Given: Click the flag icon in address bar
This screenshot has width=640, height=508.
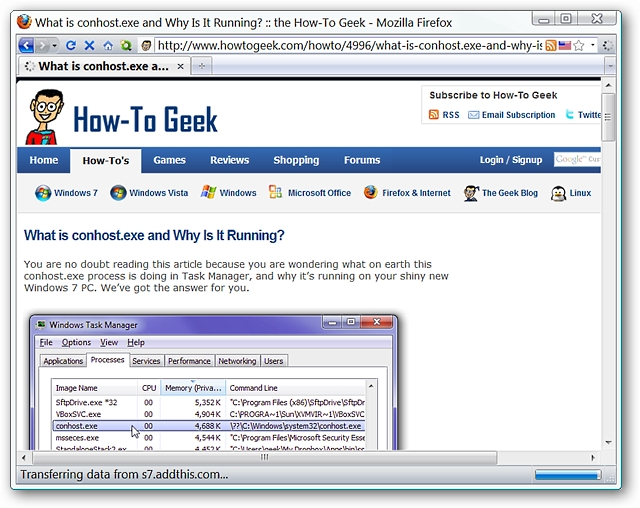Looking at the screenshot, I should click(564, 45).
